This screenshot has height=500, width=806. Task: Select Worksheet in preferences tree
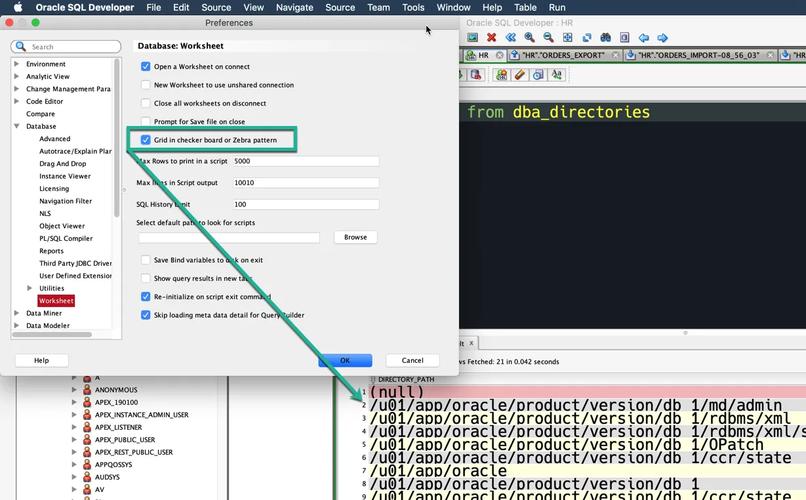(56, 301)
